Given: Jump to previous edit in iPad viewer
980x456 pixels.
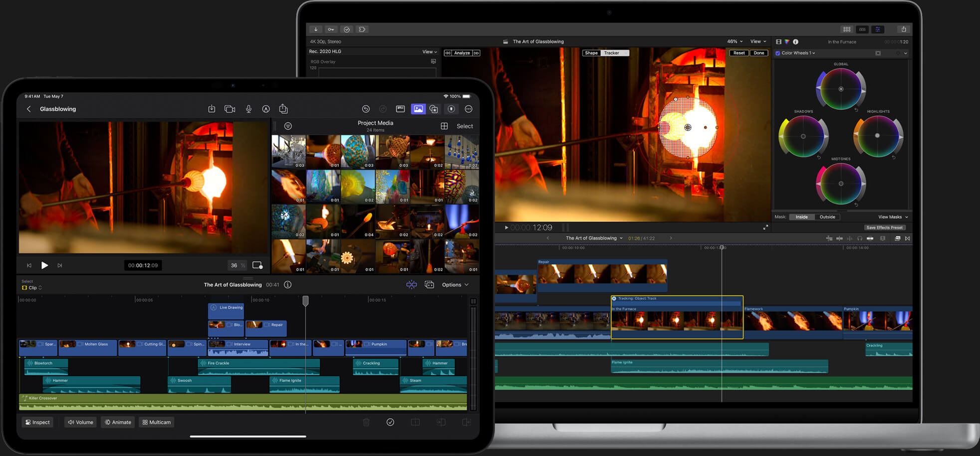Looking at the screenshot, I should click(29, 265).
